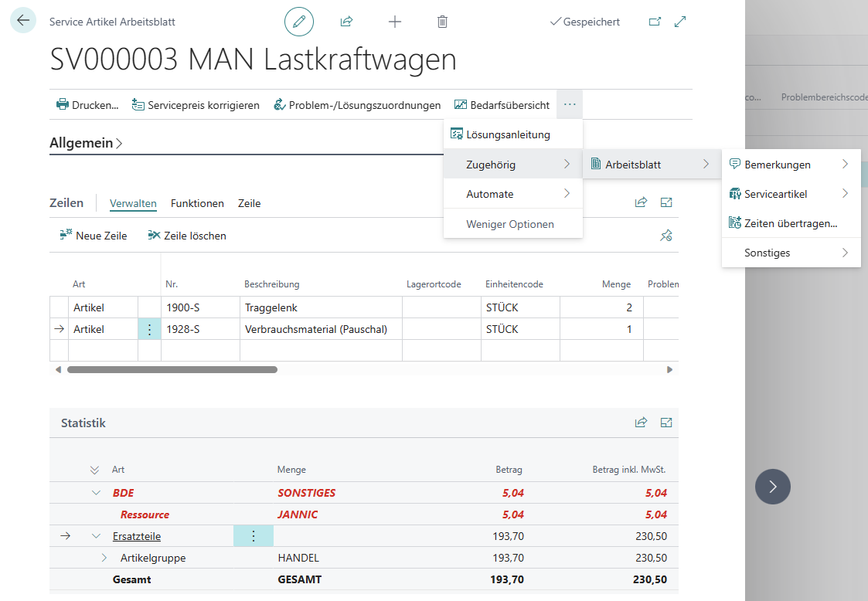Screen dimensions: 868x601
Task: Open Arbeitsblatt submenu item
Action: point(652,165)
